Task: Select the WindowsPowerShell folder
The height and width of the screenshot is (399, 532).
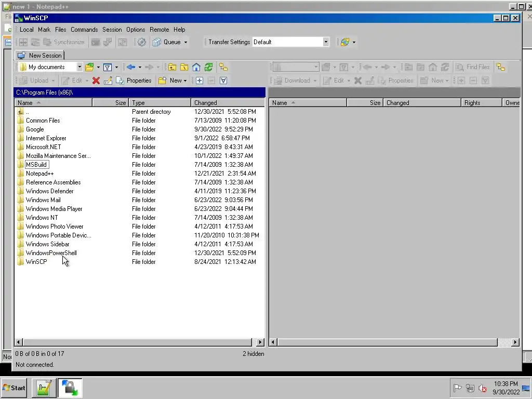Action: 139,253
